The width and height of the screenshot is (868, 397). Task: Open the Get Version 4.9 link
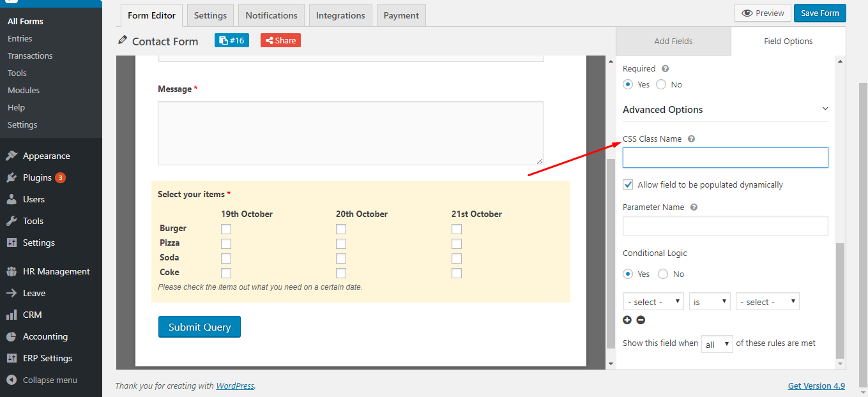click(816, 386)
